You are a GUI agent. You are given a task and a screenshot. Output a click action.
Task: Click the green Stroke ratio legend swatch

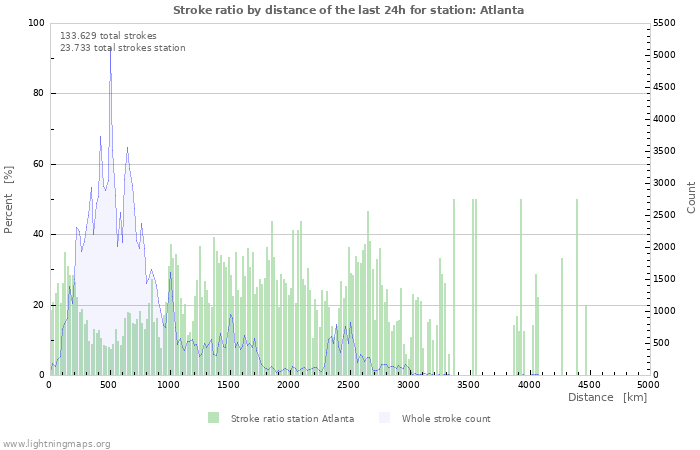tap(213, 418)
